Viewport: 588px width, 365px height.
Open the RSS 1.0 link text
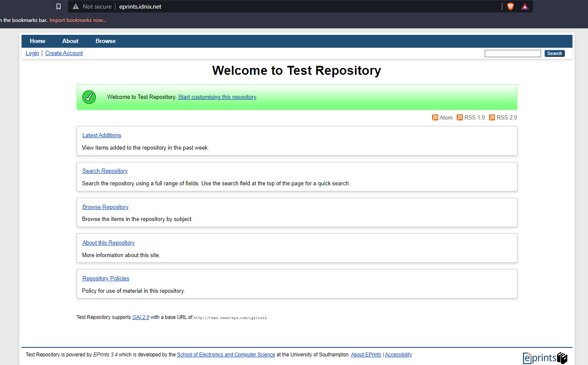[x=474, y=117]
